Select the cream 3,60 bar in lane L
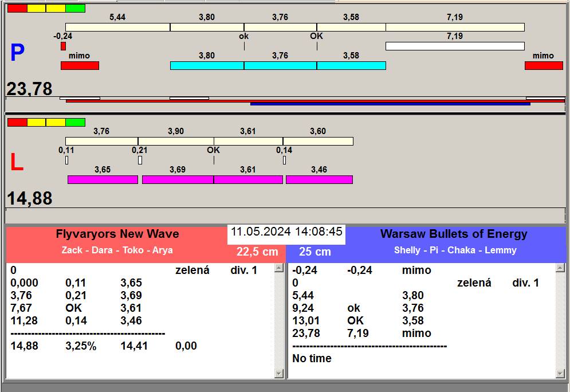The height and width of the screenshot is (392, 570). pos(318,141)
